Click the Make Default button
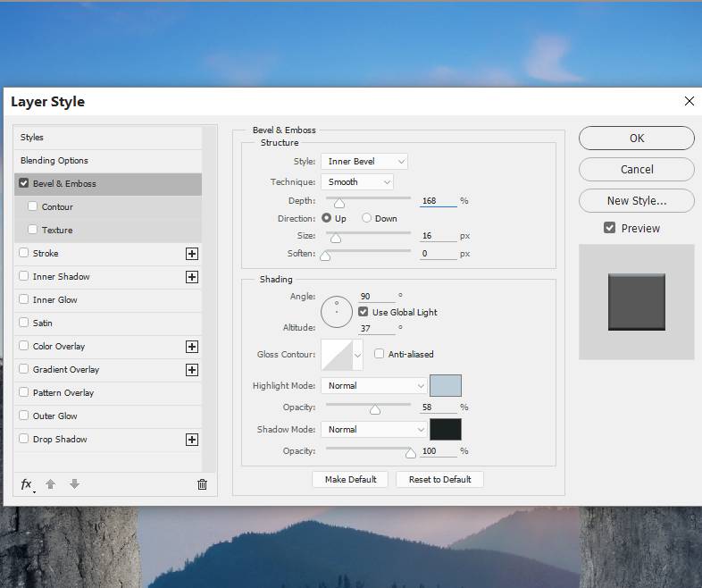 click(350, 479)
